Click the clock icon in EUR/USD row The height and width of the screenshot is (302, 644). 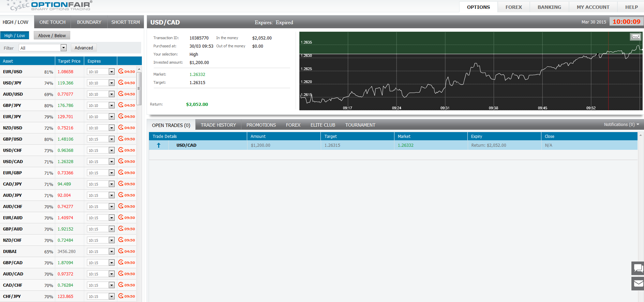[x=121, y=71]
